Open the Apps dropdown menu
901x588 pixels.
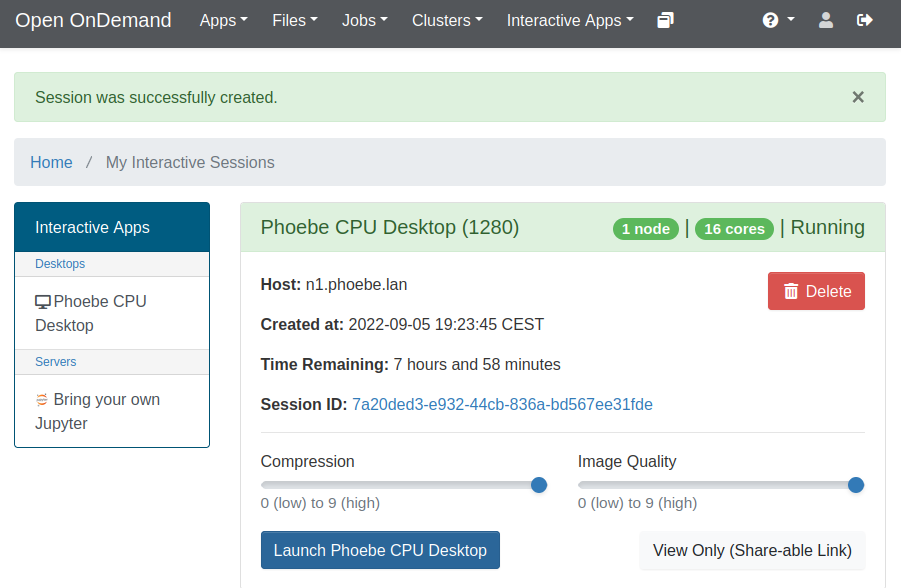pyautogui.click(x=224, y=20)
